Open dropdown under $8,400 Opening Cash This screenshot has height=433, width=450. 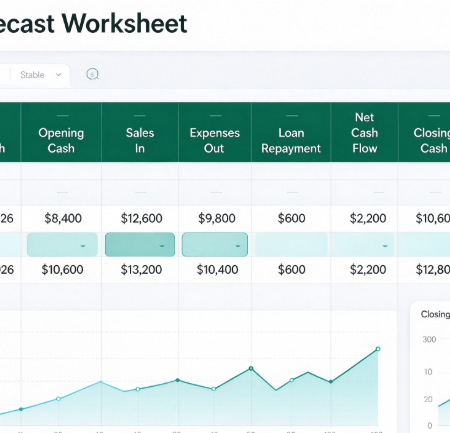pyautogui.click(x=62, y=245)
